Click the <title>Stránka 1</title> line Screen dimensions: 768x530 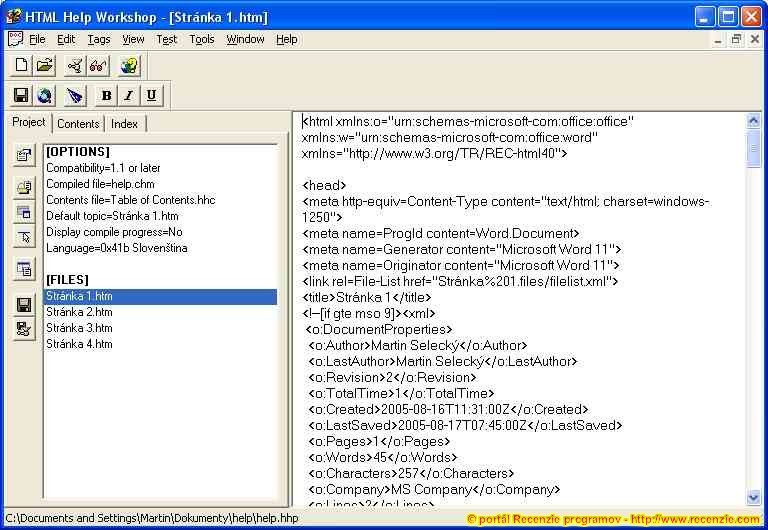[367, 297]
